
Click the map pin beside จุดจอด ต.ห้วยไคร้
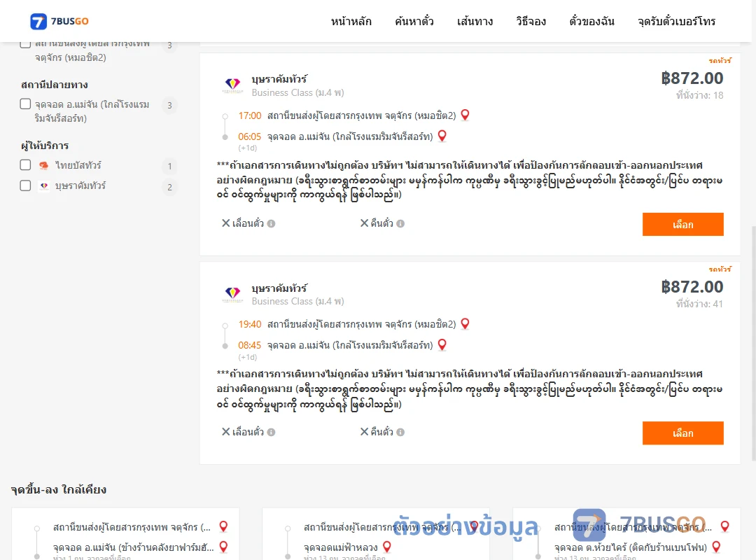pyautogui.click(x=717, y=547)
